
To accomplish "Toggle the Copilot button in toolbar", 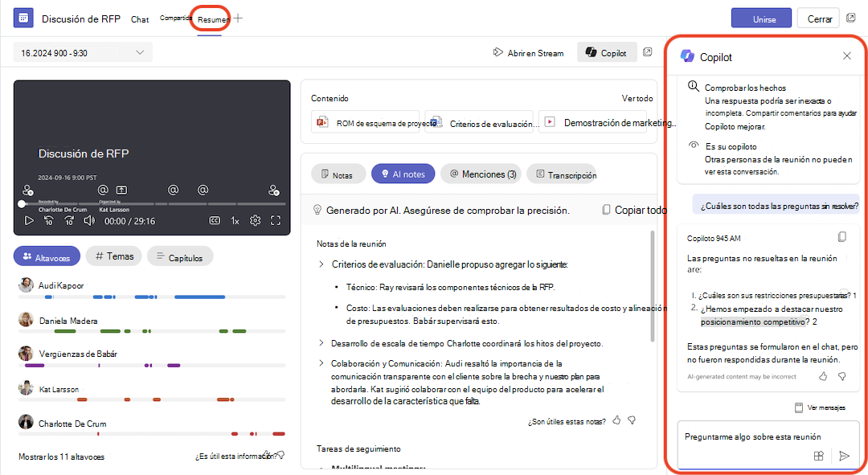I will (607, 52).
